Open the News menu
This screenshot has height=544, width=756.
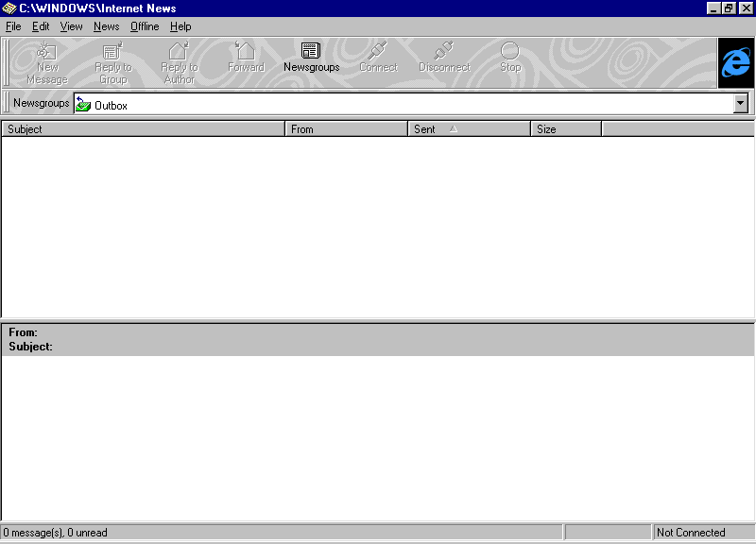(x=106, y=26)
